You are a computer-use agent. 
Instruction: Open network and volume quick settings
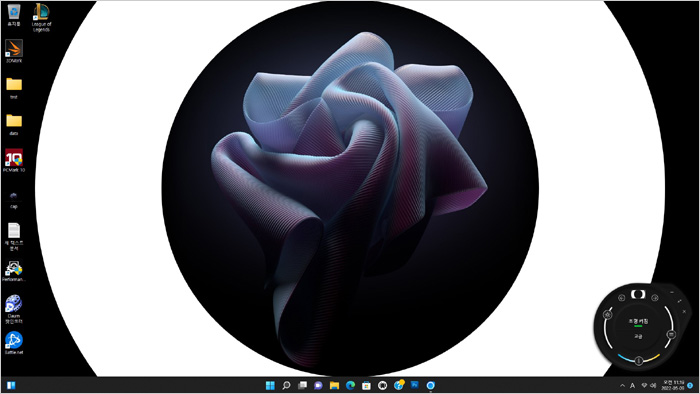point(649,386)
